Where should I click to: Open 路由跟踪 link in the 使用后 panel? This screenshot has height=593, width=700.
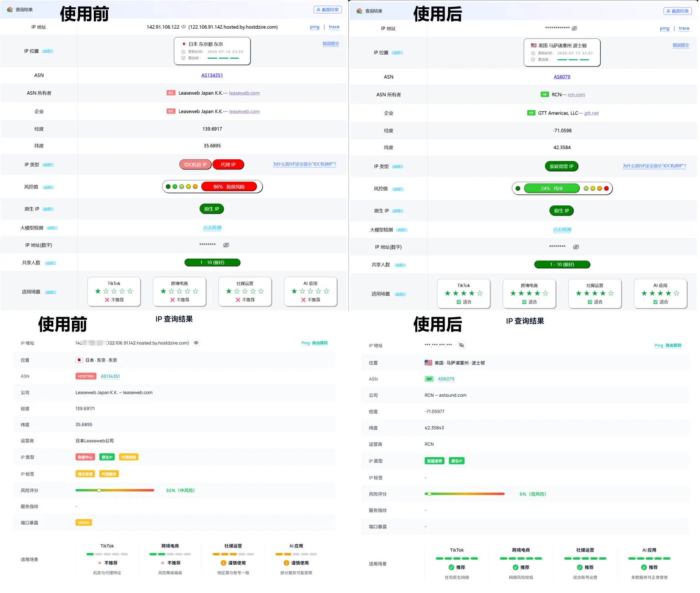pyautogui.click(x=673, y=345)
